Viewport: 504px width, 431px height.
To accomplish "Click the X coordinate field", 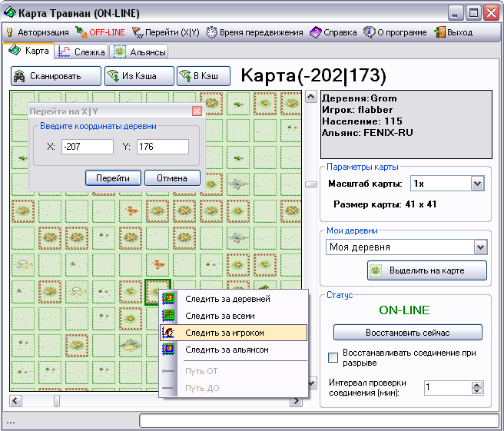I will click(88, 147).
